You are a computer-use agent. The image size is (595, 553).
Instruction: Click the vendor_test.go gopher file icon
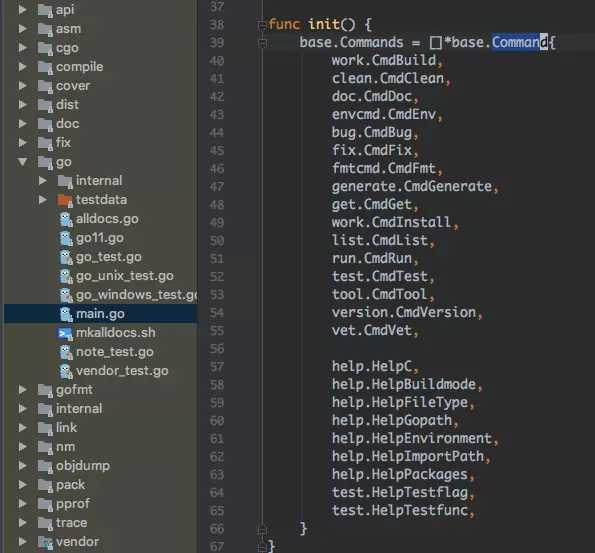66,371
